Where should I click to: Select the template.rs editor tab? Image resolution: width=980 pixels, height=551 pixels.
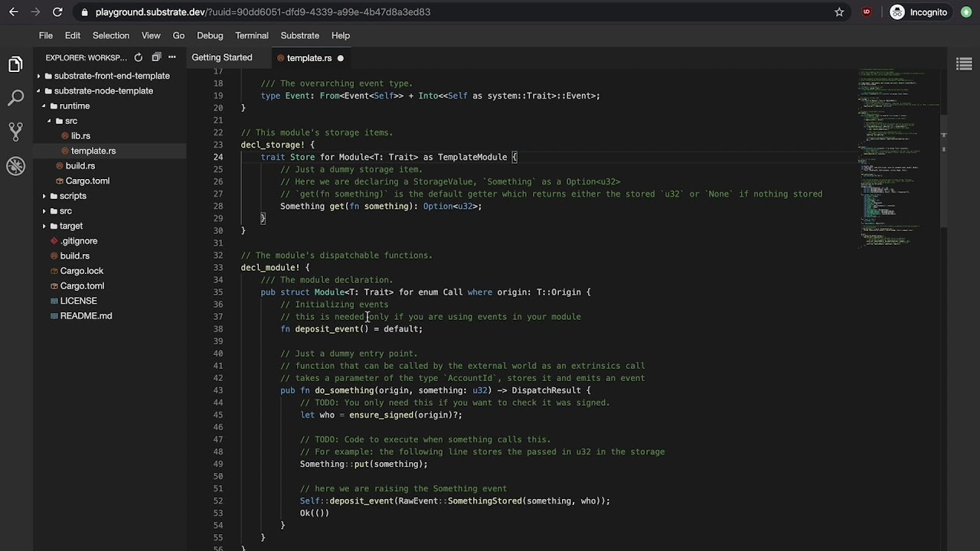tap(309, 58)
